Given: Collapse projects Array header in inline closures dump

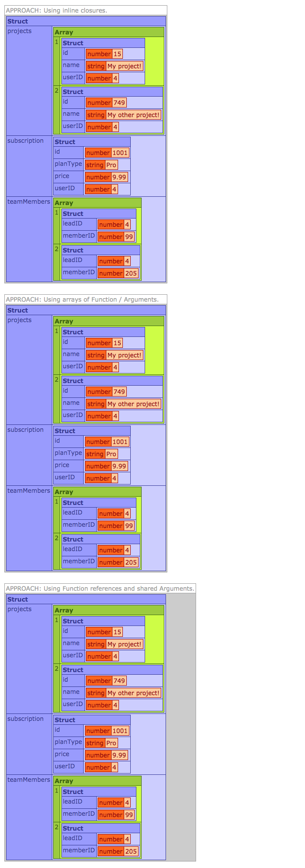Looking at the screenshot, I should point(108,32).
